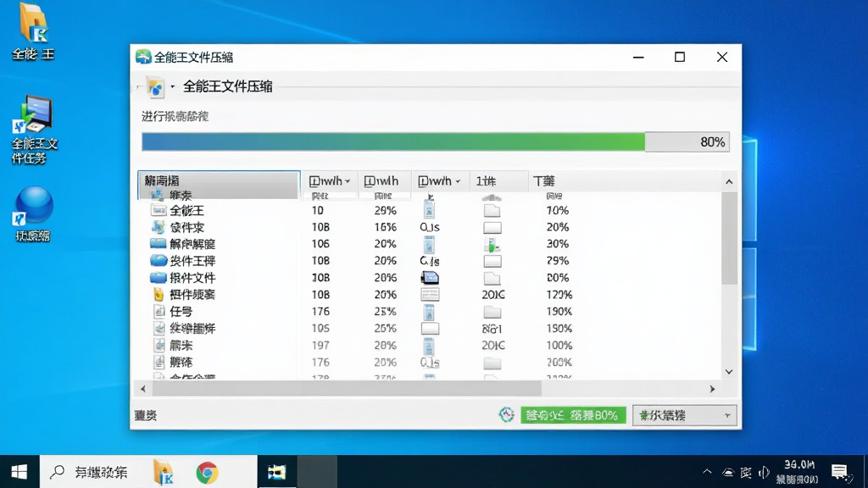This screenshot has height=488, width=868.
Task: Click the file thumbnail in the 10 / 29% row
Action: 429,210
